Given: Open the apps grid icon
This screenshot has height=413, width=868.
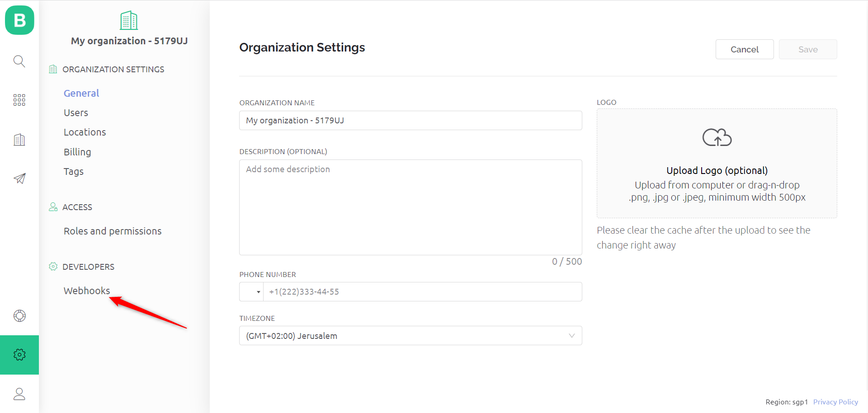Looking at the screenshot, I should point(19,100).
